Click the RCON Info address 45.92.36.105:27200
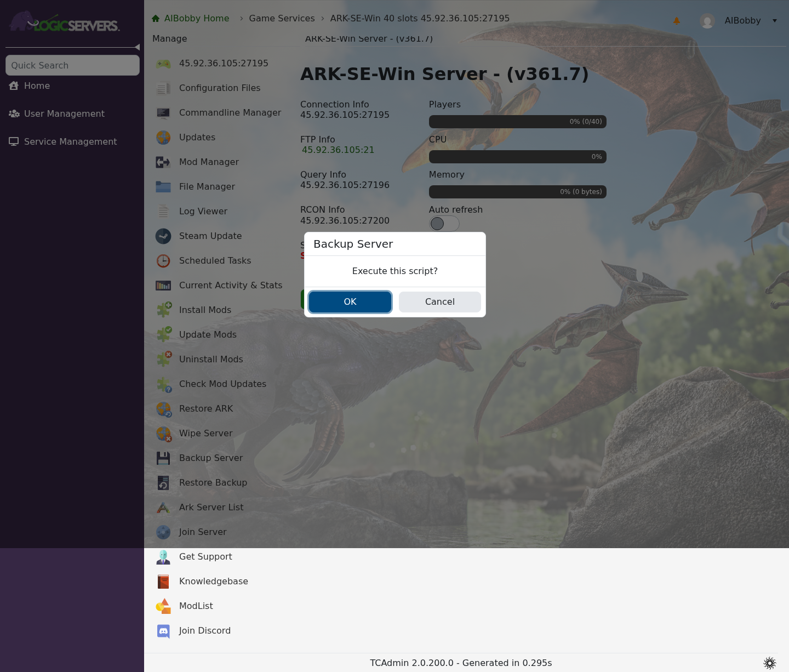789x672 pixels. [345, 221]
